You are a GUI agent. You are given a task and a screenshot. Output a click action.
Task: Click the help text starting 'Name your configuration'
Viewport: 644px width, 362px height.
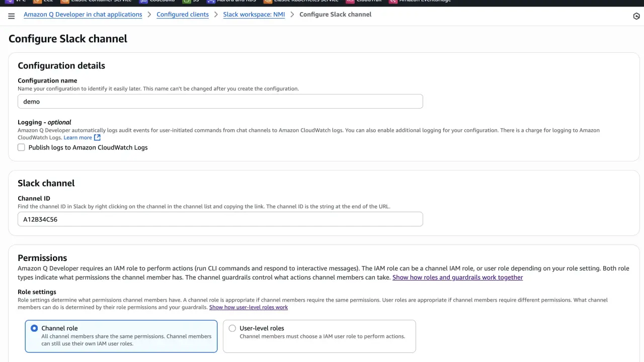point(158,89)
